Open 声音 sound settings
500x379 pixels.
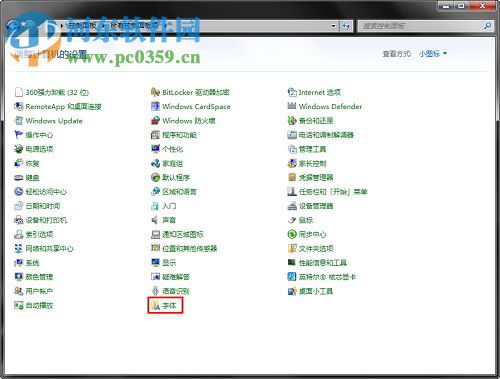point(163,220)
